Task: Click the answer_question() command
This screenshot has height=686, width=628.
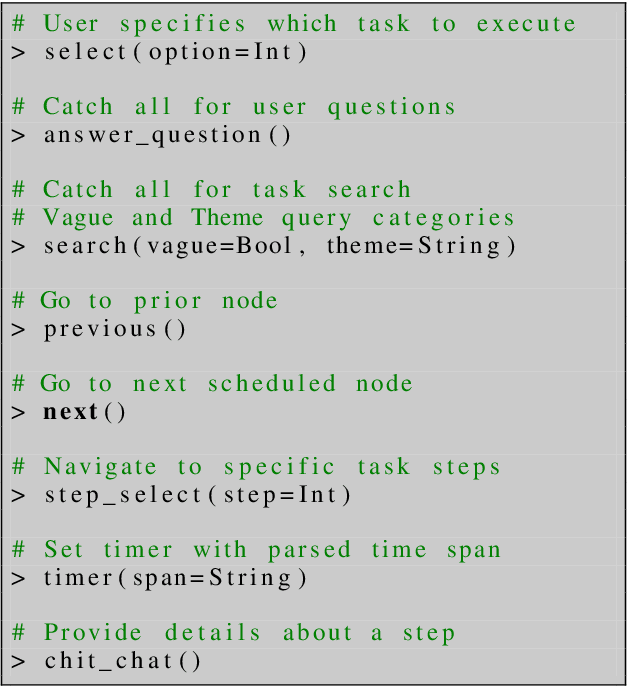Action: (167, 135)
